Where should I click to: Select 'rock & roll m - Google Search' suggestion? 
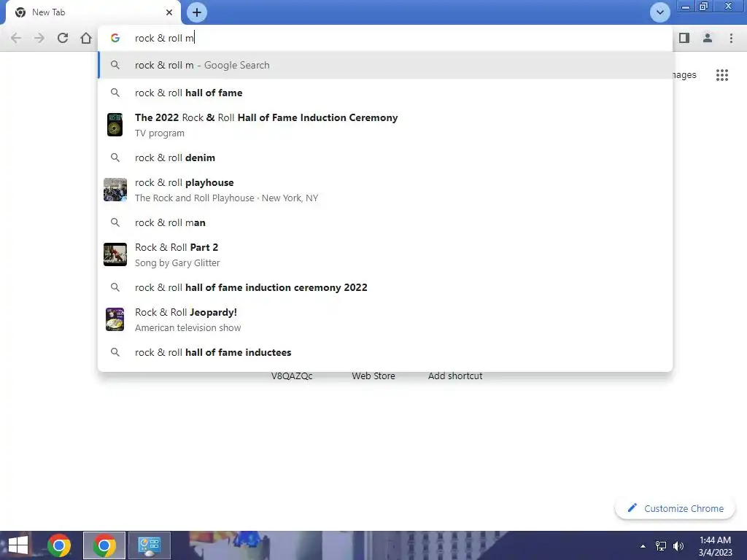tap(385, 65)
